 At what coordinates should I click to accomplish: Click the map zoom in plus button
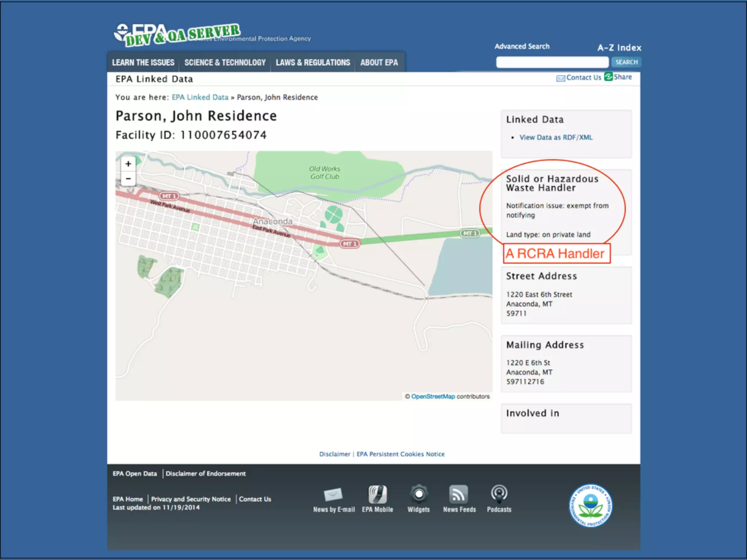click(128, 164)
